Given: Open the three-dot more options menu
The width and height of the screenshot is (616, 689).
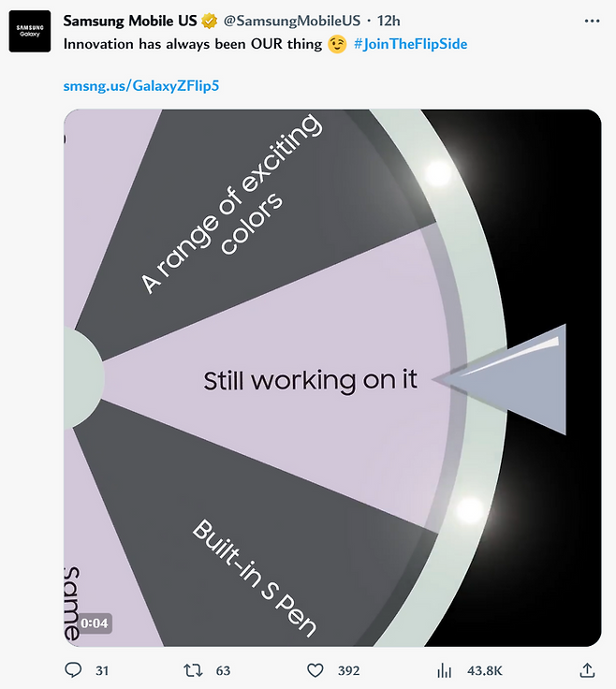Looking at the screenshot, I should tap(592, 21).
